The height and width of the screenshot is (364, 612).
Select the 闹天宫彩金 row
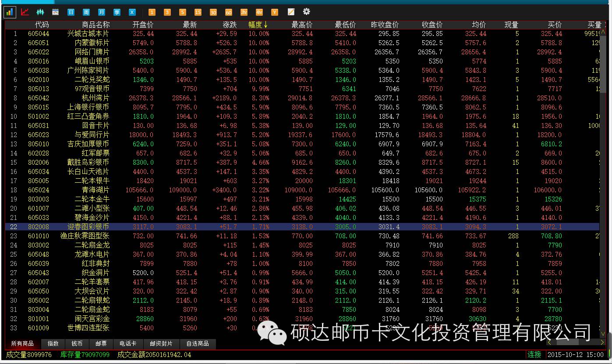302,319
